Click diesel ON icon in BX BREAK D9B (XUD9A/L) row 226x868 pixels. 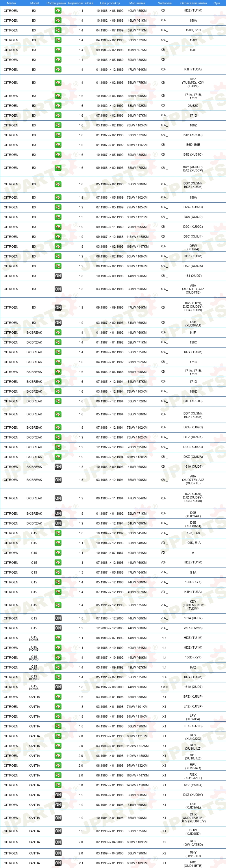pyautogui.click(x=58, y=514)
